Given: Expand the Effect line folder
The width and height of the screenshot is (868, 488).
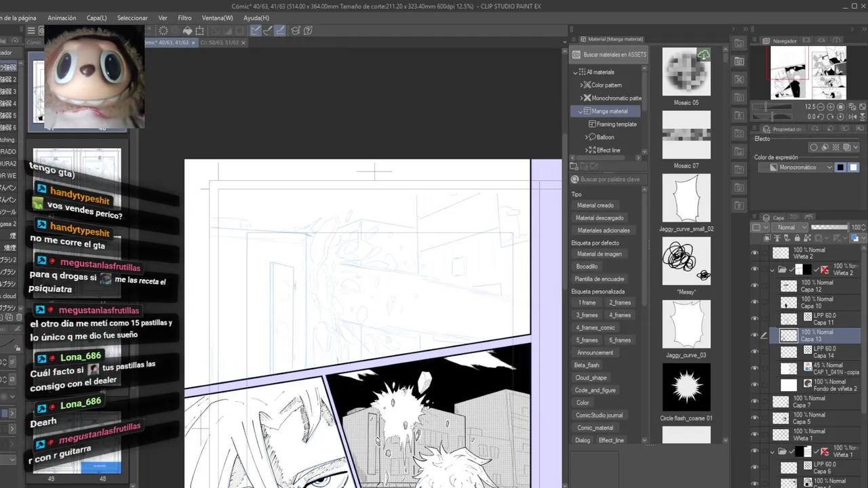Looking at the screenshot, I should point(587,150).
